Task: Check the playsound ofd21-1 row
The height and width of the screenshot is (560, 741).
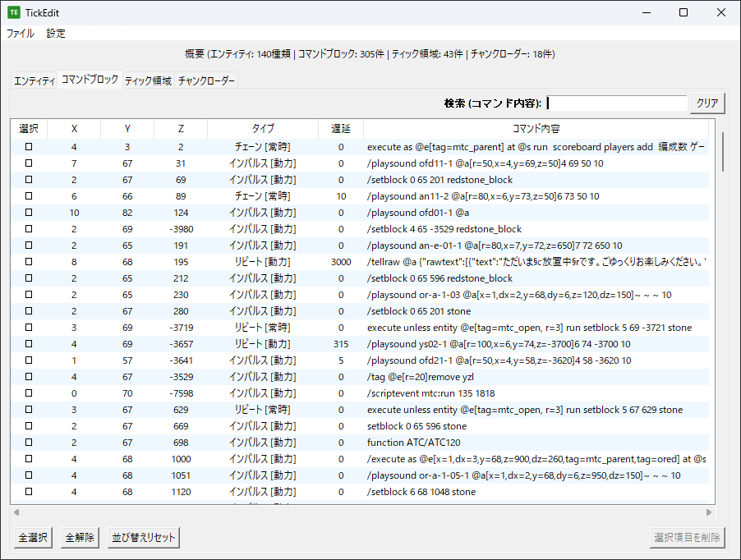Action: coord(29,360)
